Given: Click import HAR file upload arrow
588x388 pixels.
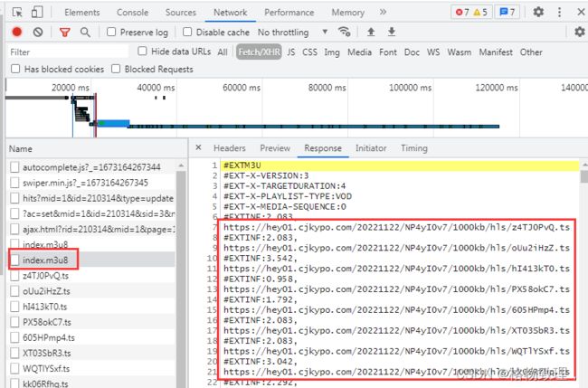Looking at the screenshot, I should point(371,32).
